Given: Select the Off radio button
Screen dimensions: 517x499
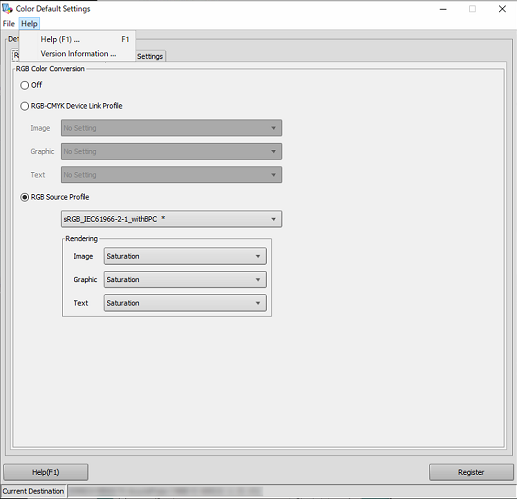Looking at the screenshot, I should click(24, 85).
